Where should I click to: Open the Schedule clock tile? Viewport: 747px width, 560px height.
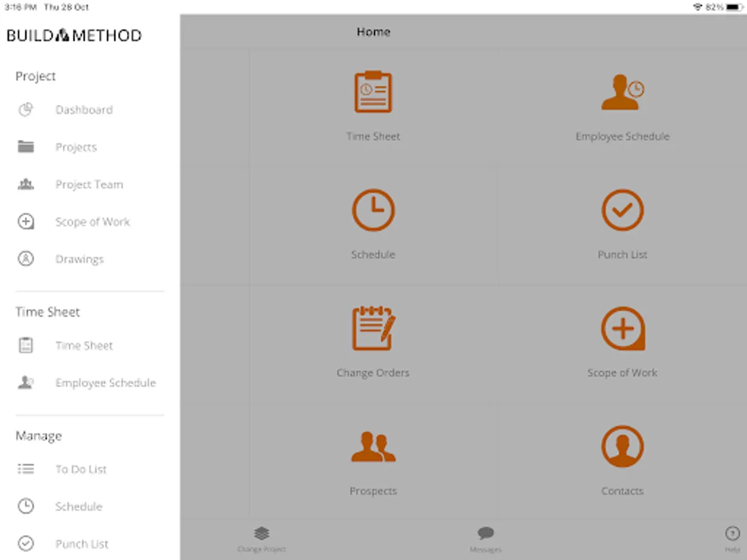coord(373,210)
